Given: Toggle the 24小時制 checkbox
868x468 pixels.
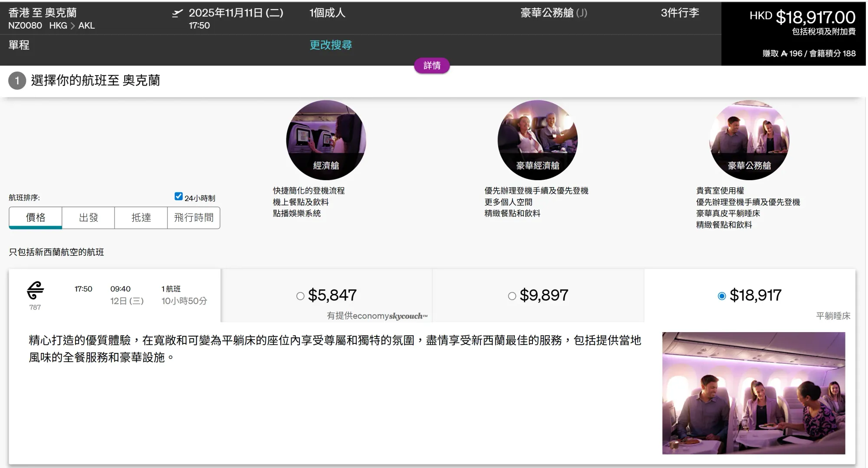Looking at the screenshot, I should pyautogui.click(x=178, y=197).
